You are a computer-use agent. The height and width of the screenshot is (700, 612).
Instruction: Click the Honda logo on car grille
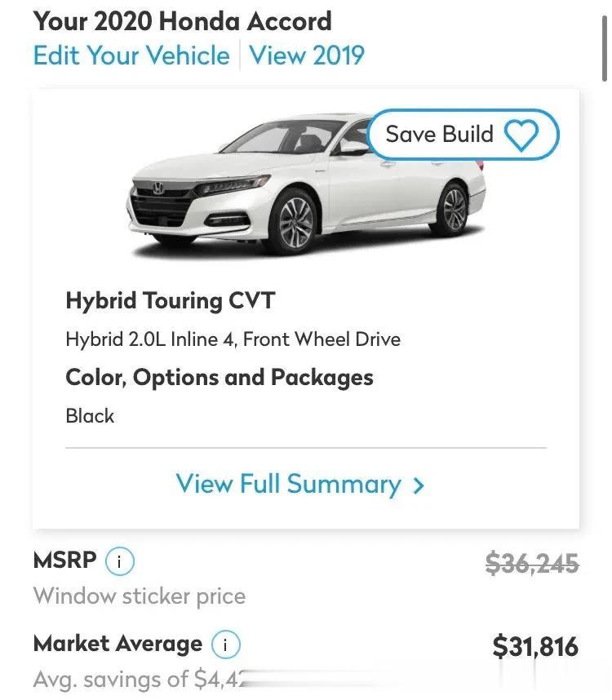pos(158,188)
